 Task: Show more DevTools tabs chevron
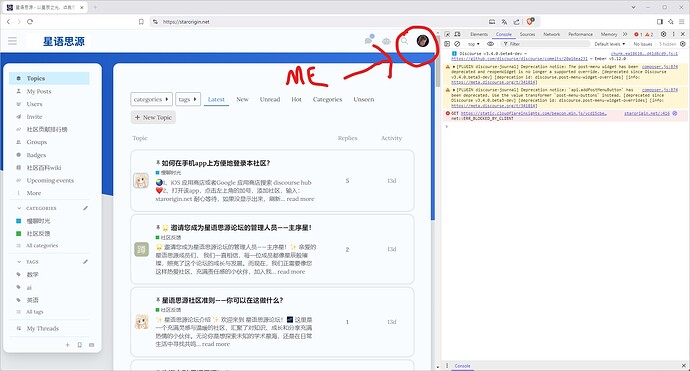click(x=625, y=34)
